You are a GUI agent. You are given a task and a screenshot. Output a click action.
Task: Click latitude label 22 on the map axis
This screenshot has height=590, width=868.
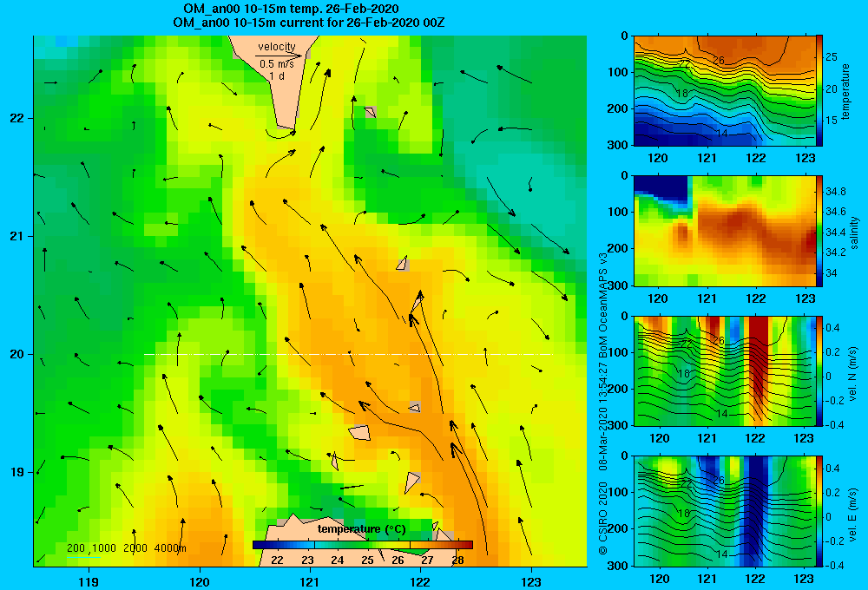point(17,118)
